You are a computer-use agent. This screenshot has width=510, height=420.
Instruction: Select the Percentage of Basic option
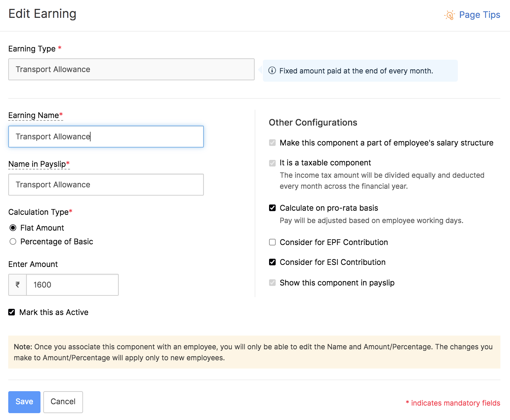[13, 241]
